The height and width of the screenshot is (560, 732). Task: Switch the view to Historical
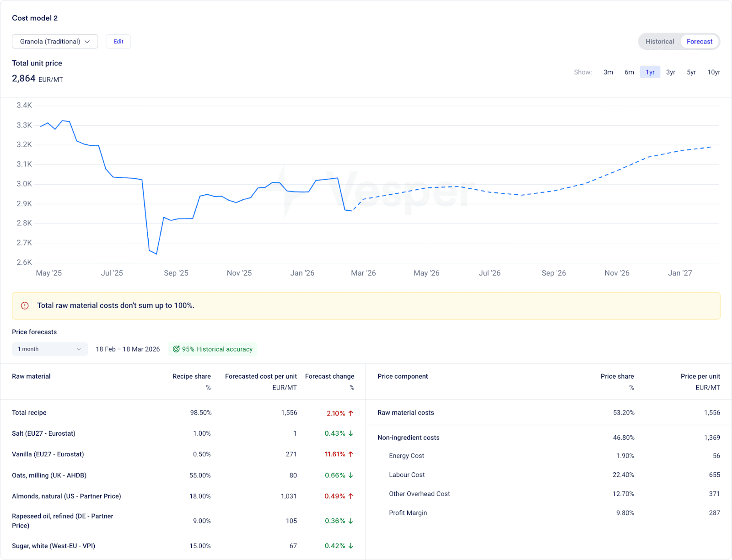pos(659,42)
